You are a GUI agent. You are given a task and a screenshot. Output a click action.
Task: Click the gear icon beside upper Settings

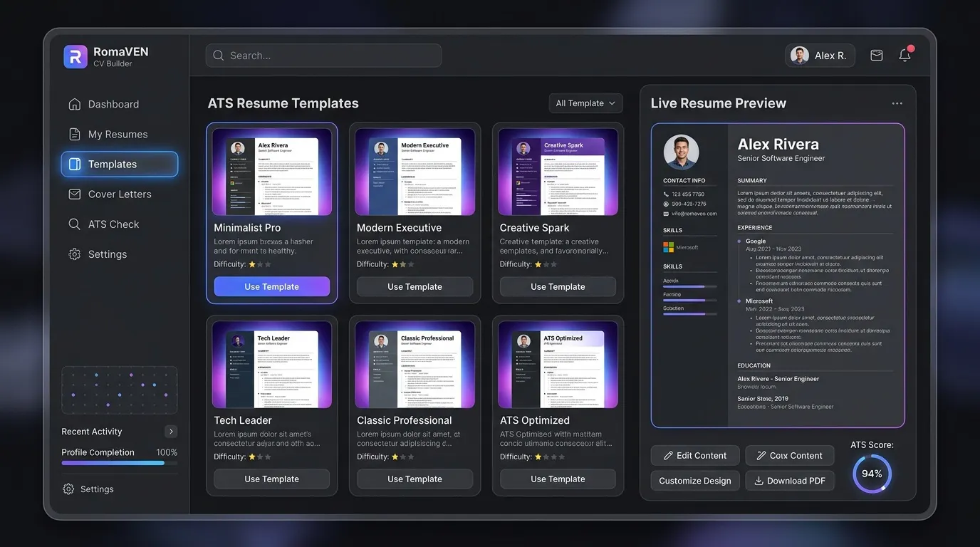(74, 254)
